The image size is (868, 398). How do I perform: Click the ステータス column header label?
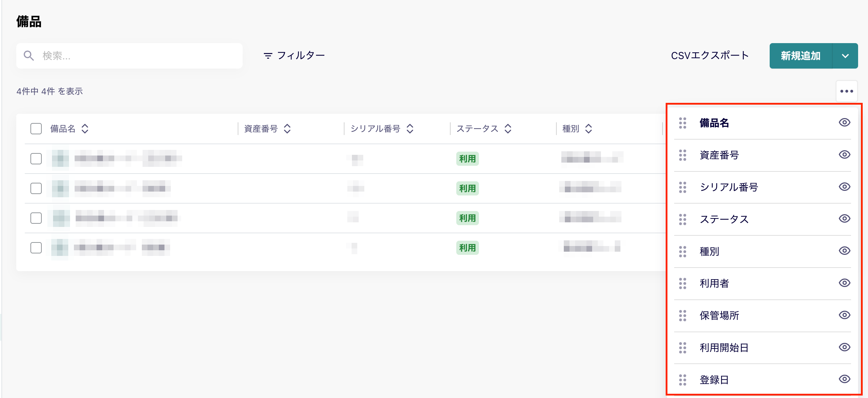478,129
